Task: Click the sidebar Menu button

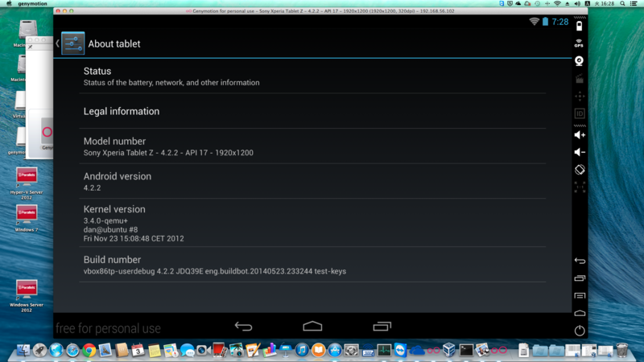Action: pyautogui.click(x=580, y=295)
